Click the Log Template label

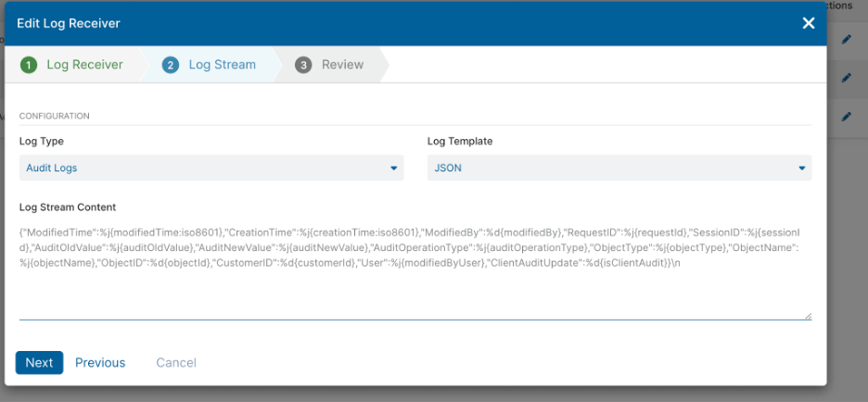click(x=460, y=142)
